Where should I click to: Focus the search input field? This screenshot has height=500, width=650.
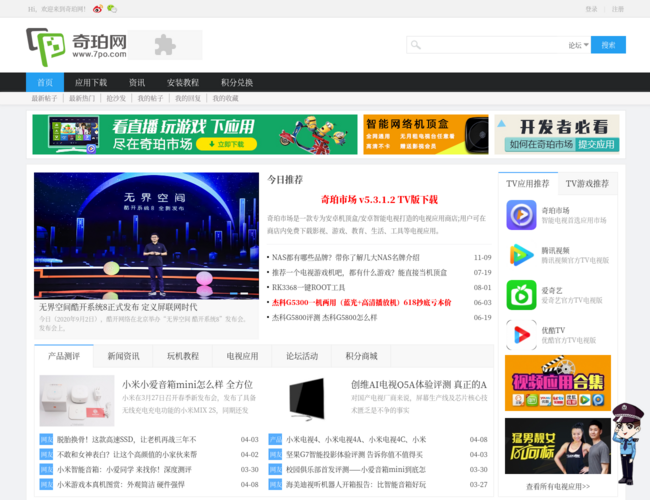point(493,45)
